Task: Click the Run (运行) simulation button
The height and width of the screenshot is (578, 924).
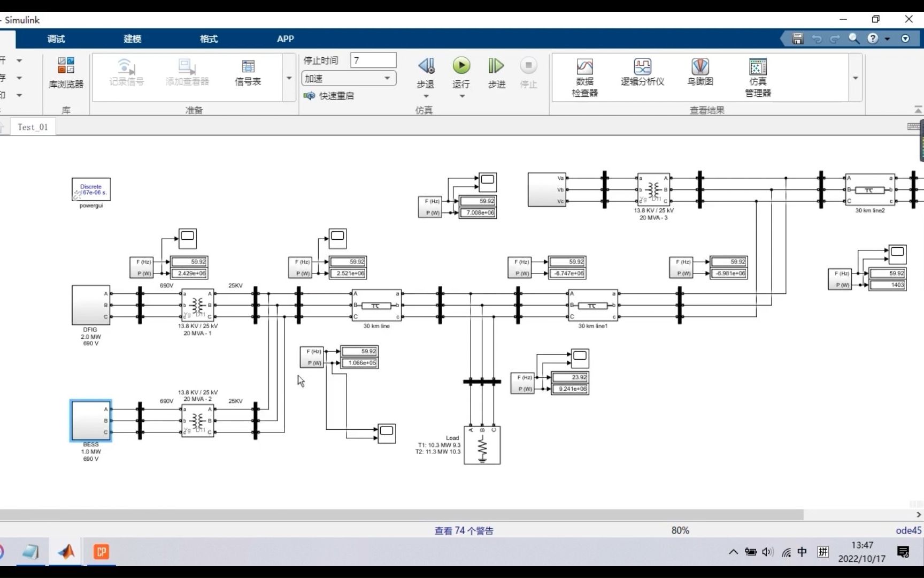Action: 461,66
